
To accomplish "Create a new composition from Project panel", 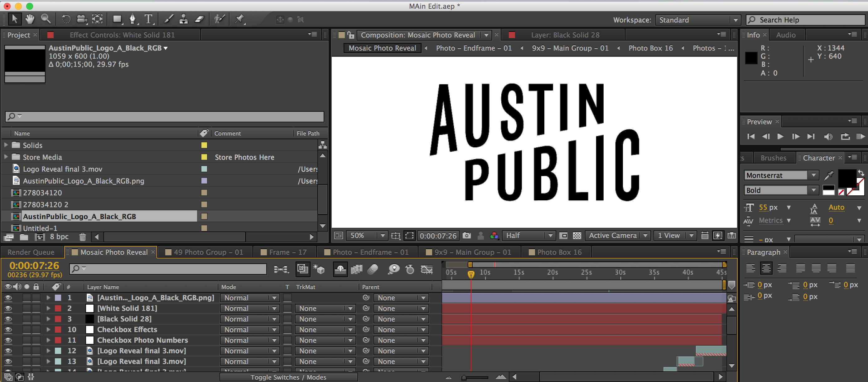I will click(40, 237).
